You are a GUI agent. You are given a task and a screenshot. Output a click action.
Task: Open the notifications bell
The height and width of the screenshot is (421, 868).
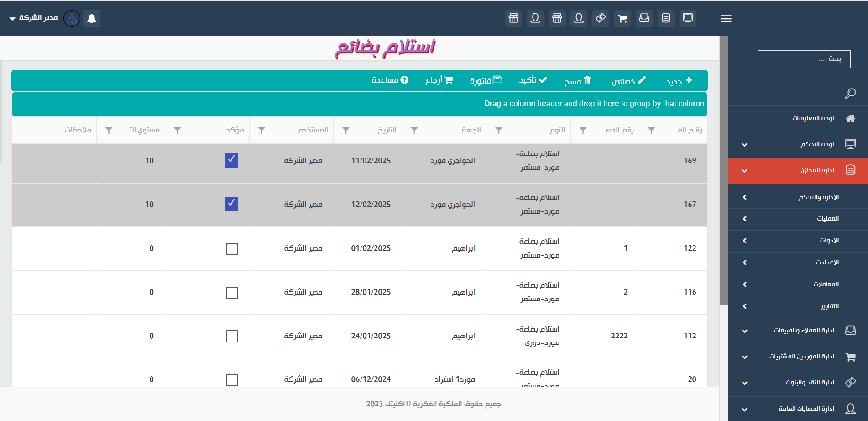point(92,18)
